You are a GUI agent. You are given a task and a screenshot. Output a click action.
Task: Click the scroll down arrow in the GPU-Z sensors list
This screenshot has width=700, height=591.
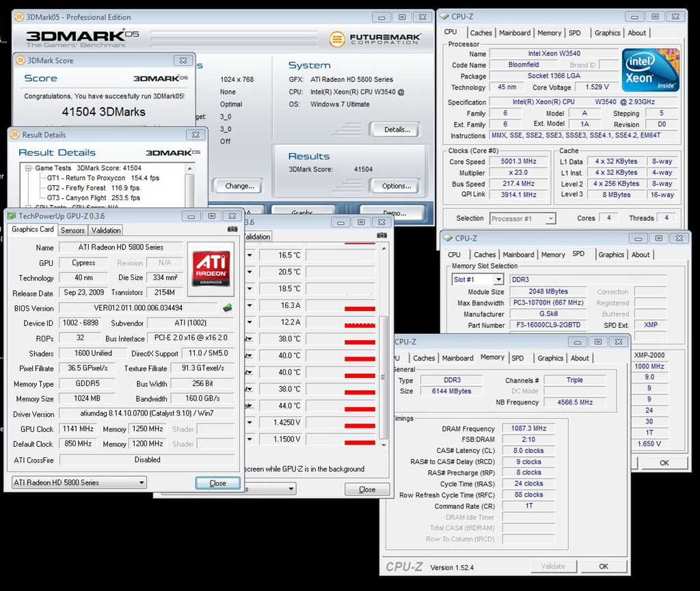(x=383, y=445)
